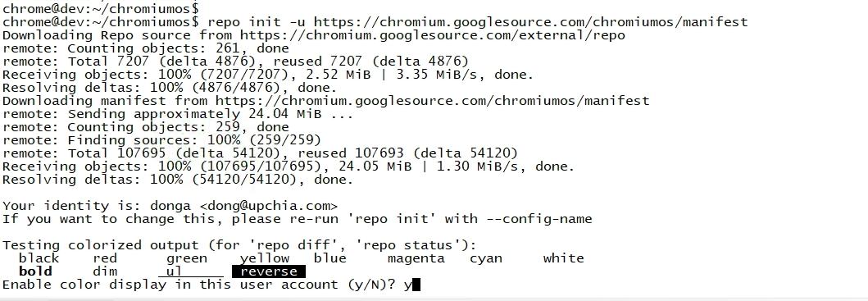Image resolution: width=868 pixels, height=301 pixels.
Task: Click the word 'dim' in sample row
Action: click(105, 271)
